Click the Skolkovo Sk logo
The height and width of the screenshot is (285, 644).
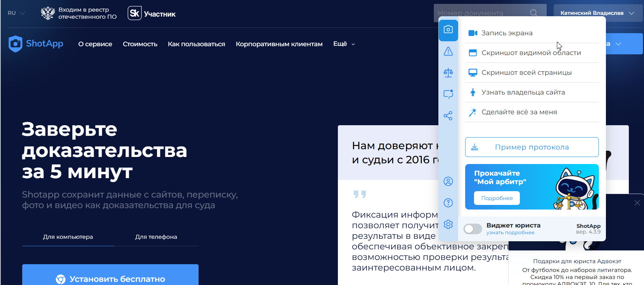point(135,13)
